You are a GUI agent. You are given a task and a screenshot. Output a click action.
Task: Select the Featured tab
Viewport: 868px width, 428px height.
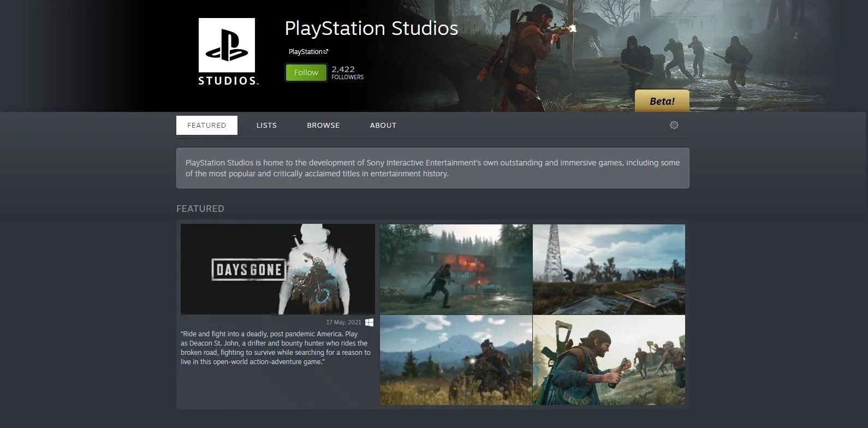207,125
